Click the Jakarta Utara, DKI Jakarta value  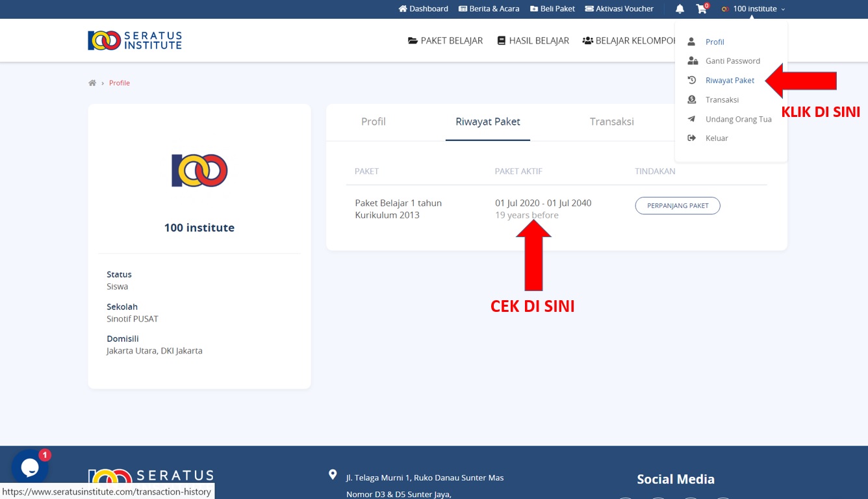(x=155, y=351)
